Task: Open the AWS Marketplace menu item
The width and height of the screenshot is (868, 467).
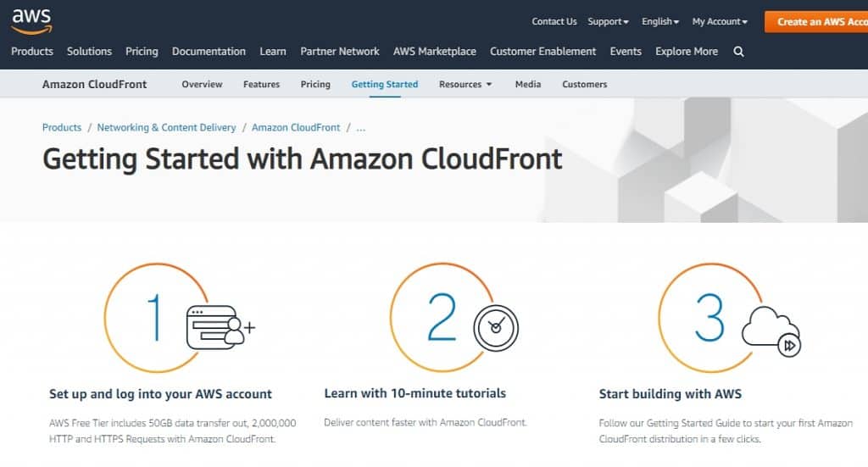Action: click(x=435, y=52)
